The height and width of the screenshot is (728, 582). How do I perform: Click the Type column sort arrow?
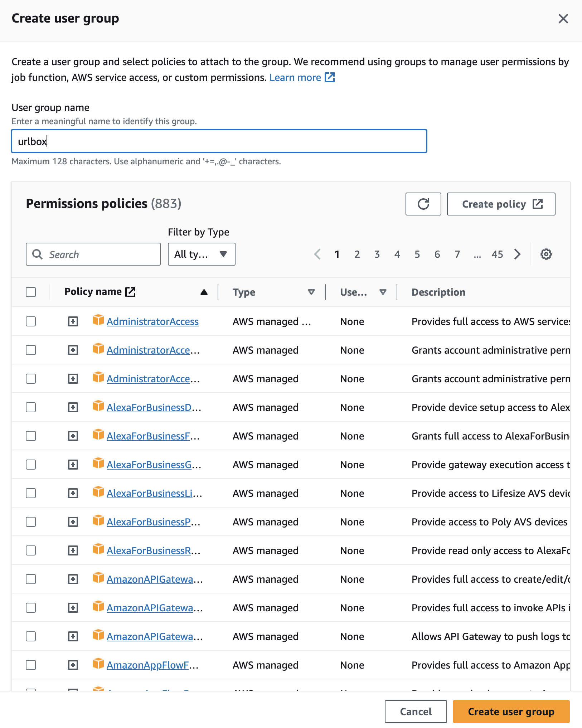pyautogui.click(x=311, y=292)
